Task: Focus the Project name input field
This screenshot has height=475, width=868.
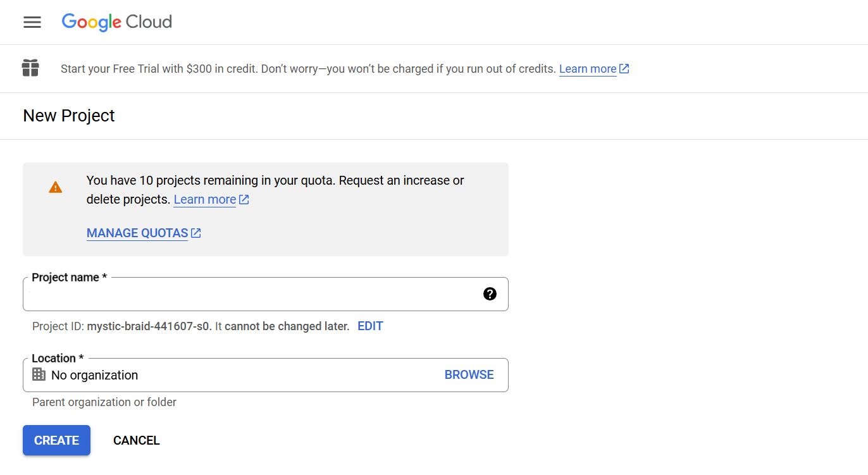Action: pos(253,294)
